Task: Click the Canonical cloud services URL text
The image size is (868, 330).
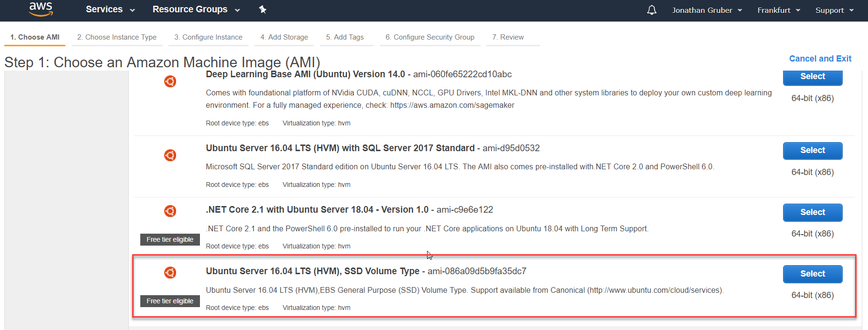Action: tap(656, 290)
